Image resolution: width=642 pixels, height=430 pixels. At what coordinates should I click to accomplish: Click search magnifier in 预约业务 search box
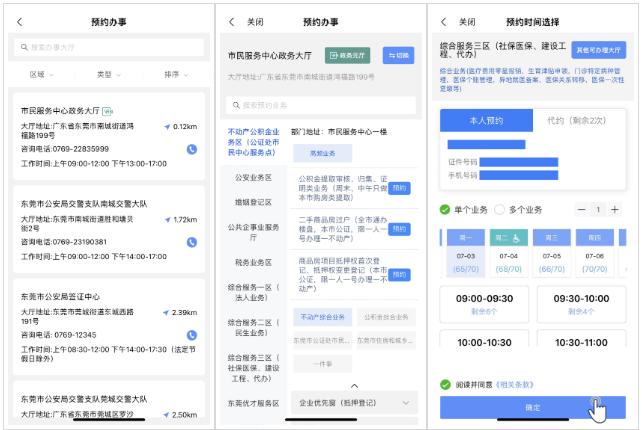coord(236,105)
